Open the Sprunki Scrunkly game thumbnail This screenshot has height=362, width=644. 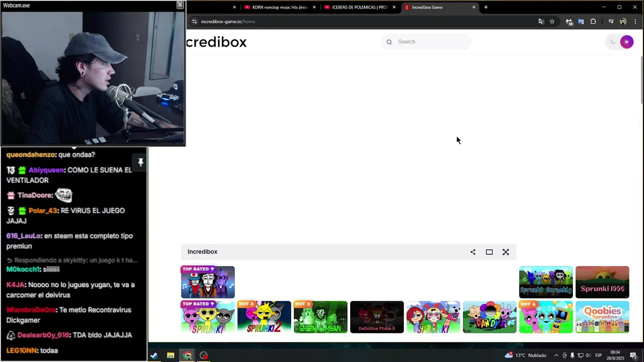pos(546,282)
